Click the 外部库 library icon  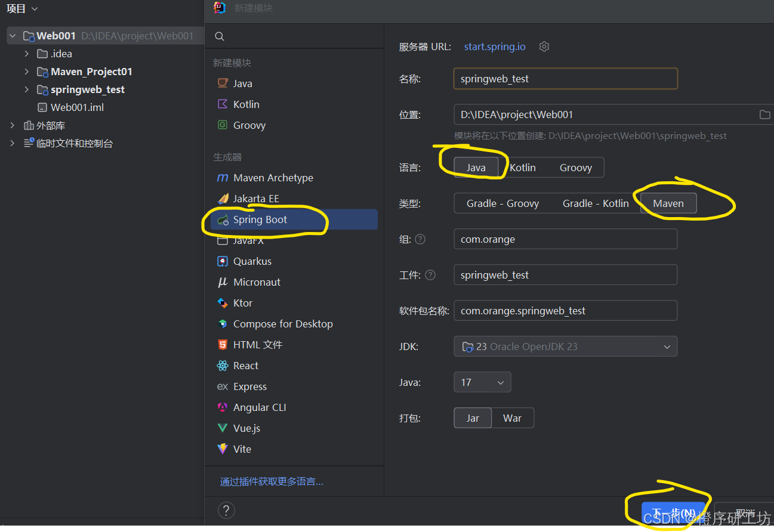[29, 125]
